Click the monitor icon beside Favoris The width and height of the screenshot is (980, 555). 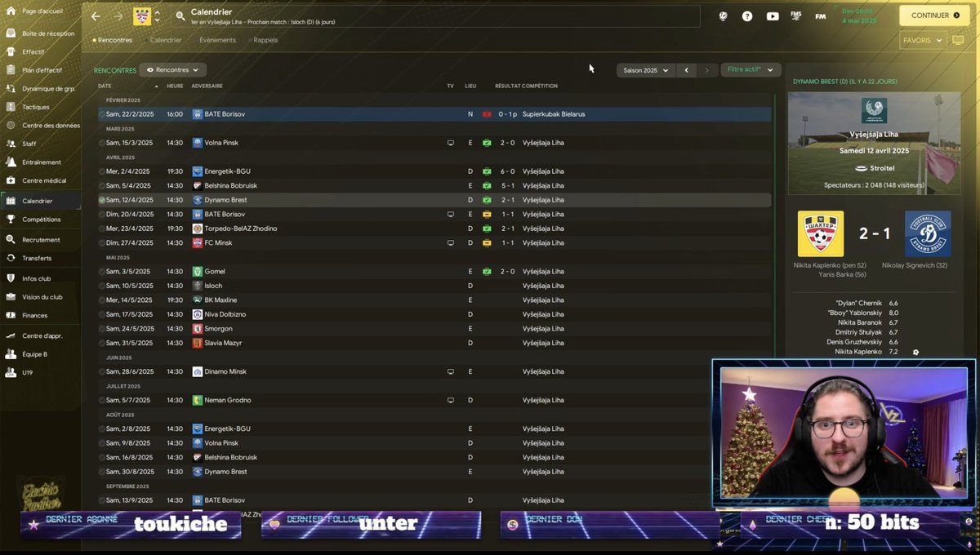[x=958, y=40]
